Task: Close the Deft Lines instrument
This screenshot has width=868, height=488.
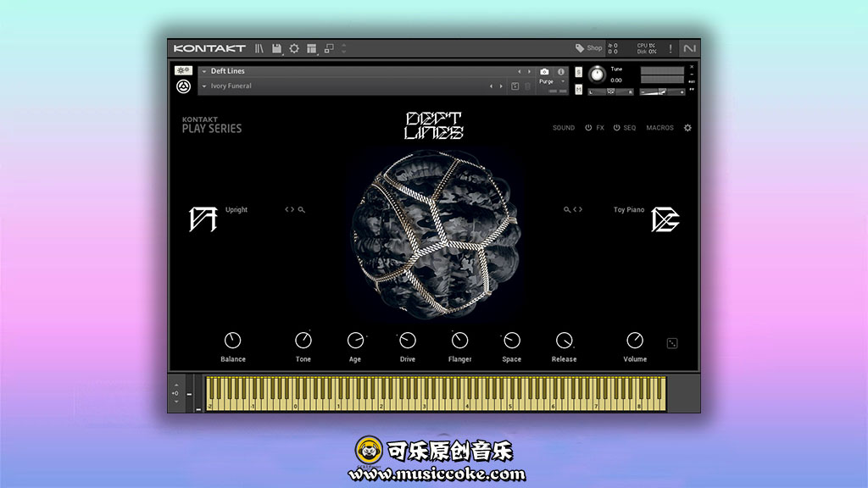Action: pyautogui.click(x=692, y=67)
